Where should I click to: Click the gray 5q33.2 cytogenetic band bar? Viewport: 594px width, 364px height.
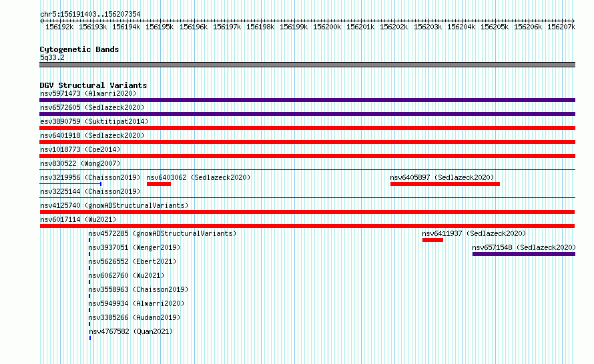pos(307,65)
